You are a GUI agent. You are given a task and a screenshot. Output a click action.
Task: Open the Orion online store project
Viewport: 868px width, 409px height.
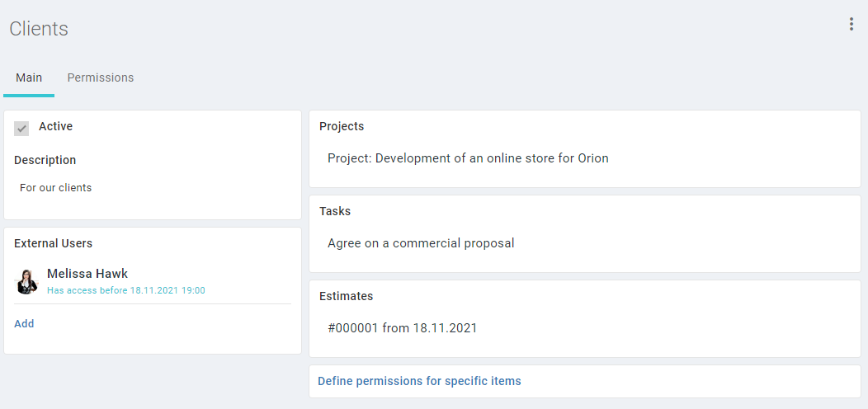pyautogui.click(x=468, y=158)
